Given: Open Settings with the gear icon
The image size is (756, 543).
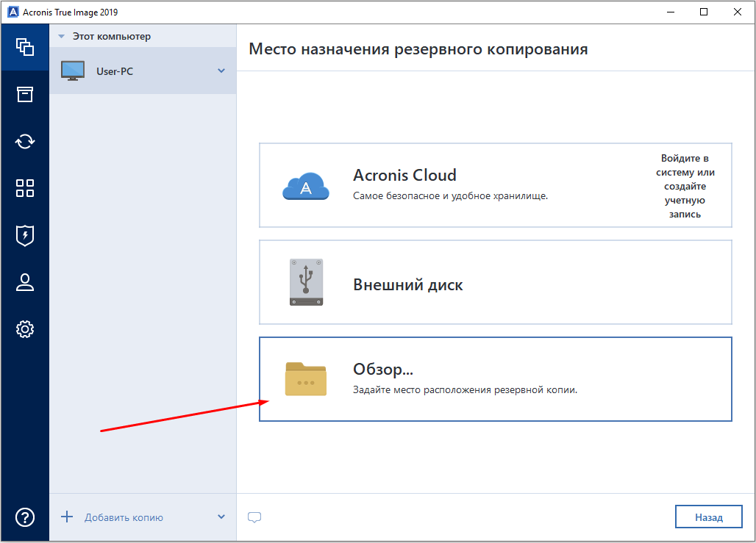Looking at the screenshot, I should tap(24, 329).
